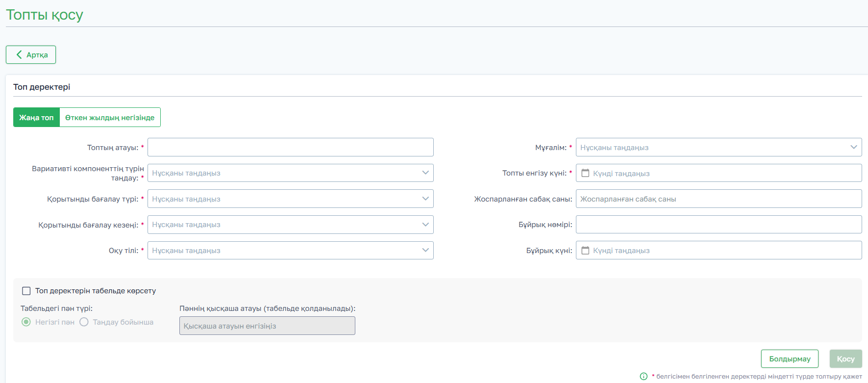Focus the Жоспарланған сабақ саны input
Screen dimensions: 868x383
718,199
